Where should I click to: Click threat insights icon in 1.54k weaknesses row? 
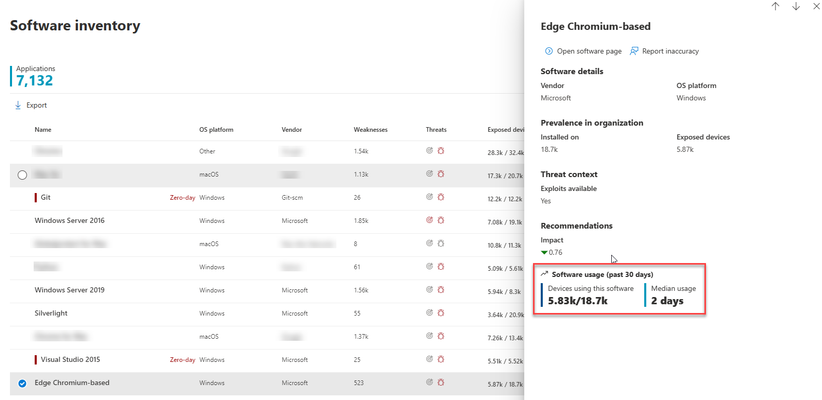pyautogui.click(x=429, y=150)
